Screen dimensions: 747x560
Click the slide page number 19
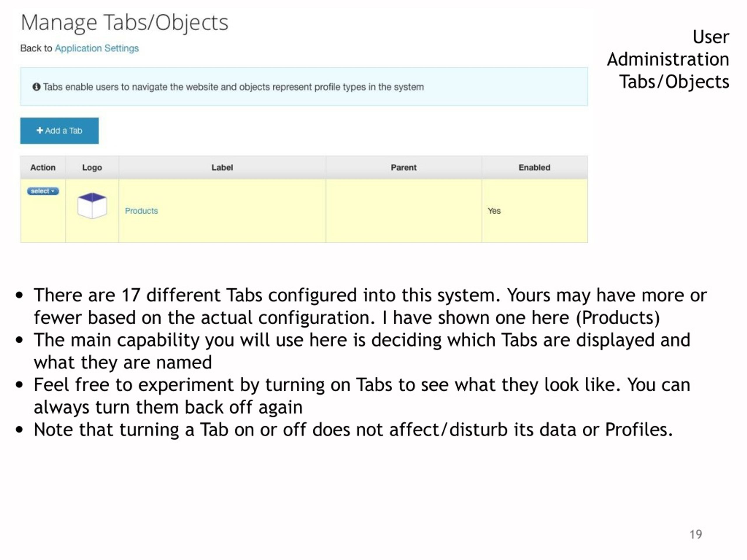tap(696, 534)
